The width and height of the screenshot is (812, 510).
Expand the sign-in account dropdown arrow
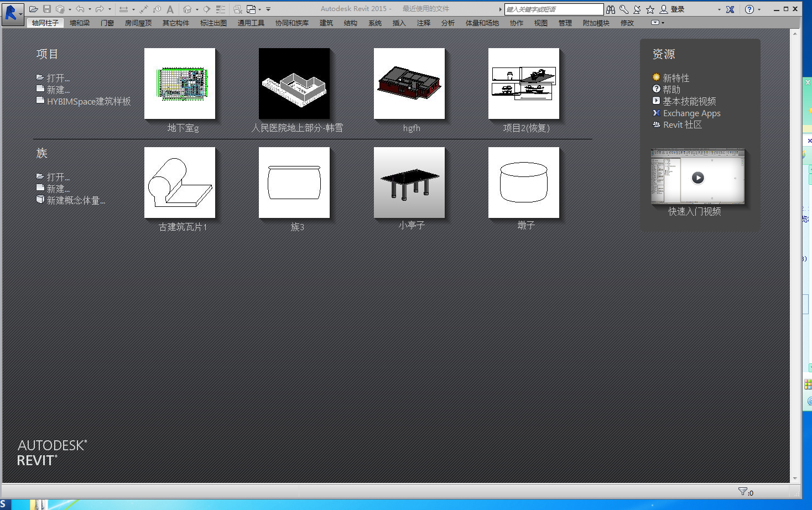[x=719, y=9]
